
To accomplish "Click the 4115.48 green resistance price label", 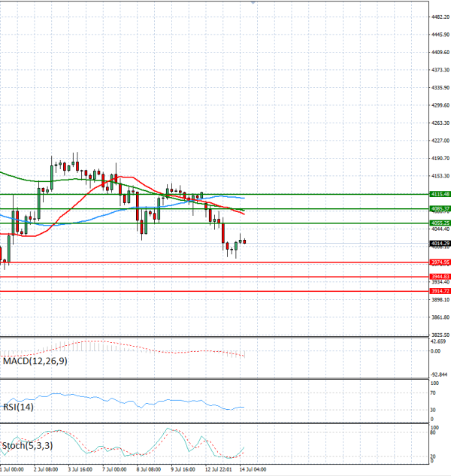I will pos(440,194).
